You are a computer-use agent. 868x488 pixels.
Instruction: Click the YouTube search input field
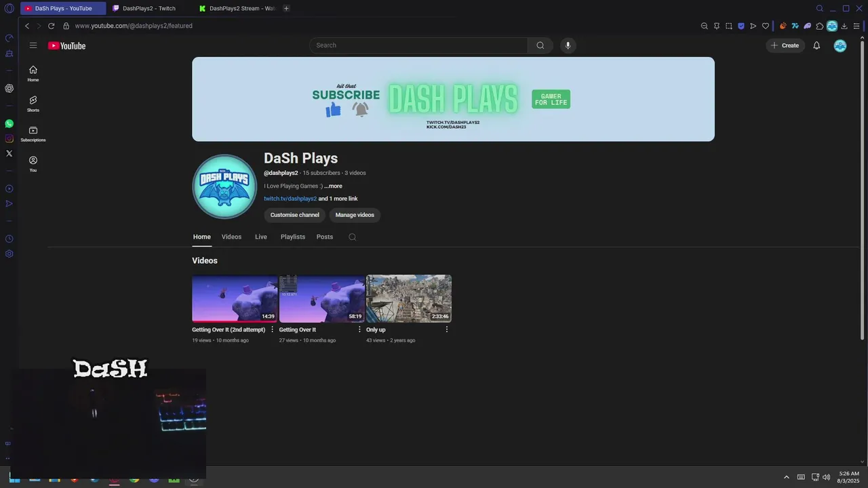pos(418,45)
